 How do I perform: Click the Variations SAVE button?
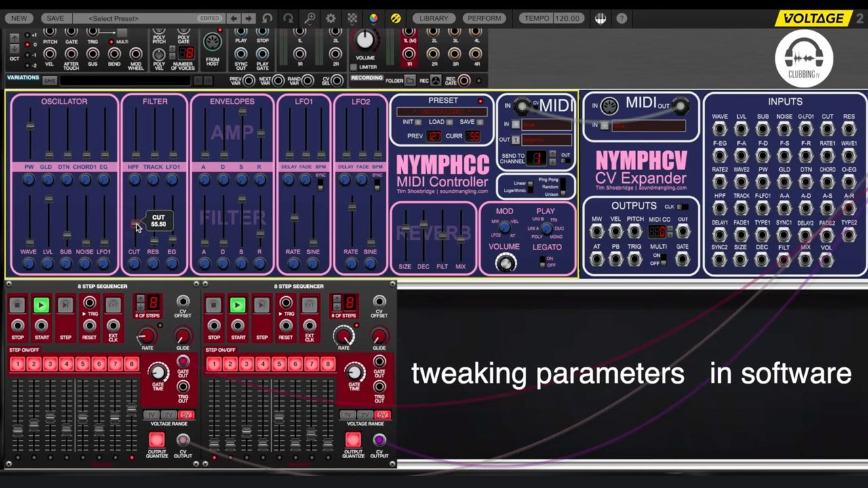click(x=50, y=81)
